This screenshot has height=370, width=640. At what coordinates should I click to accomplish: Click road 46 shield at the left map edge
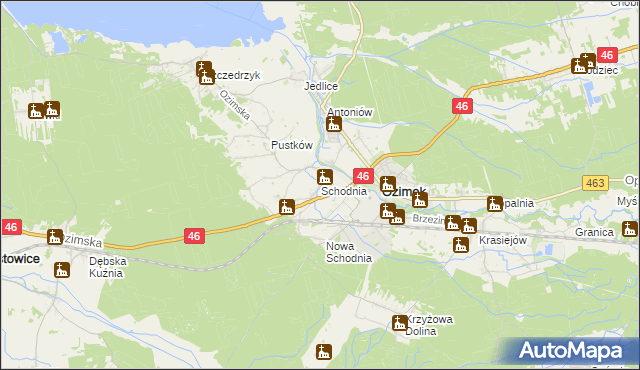11,227
